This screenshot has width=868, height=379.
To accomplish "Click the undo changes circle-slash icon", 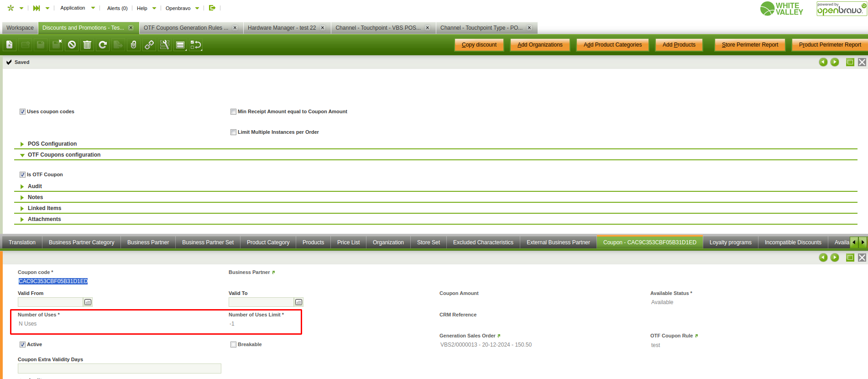I will tap(72, 45).
